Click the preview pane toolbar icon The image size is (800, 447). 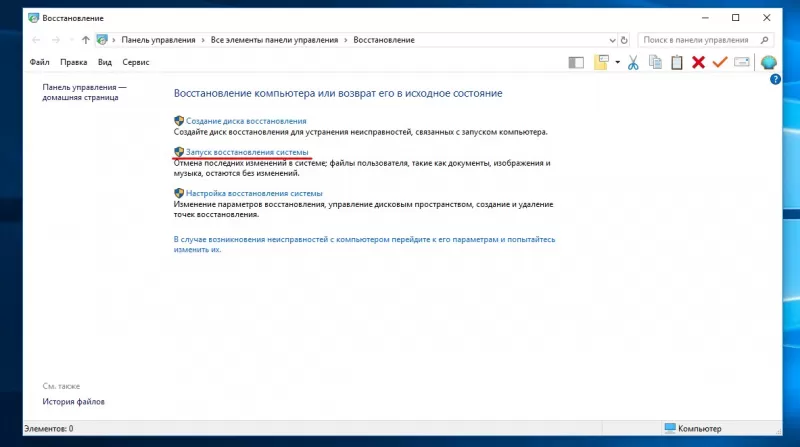click(x=576, y=63)
